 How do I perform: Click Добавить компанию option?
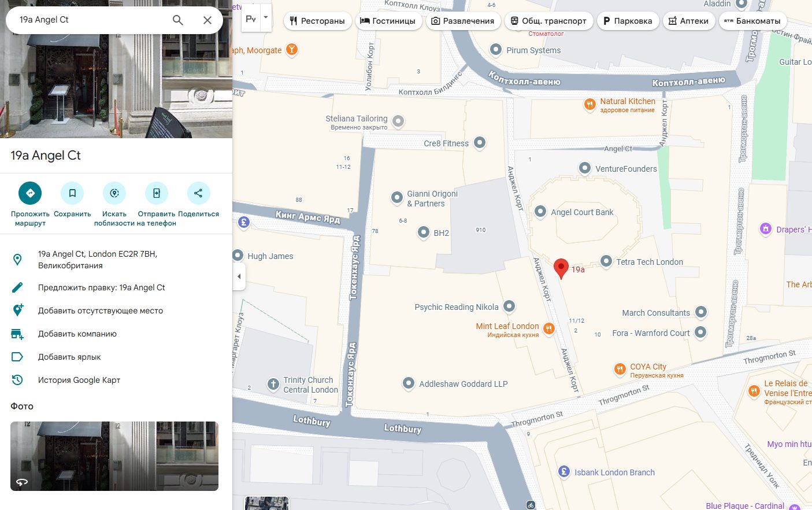(x=116, y=334)
